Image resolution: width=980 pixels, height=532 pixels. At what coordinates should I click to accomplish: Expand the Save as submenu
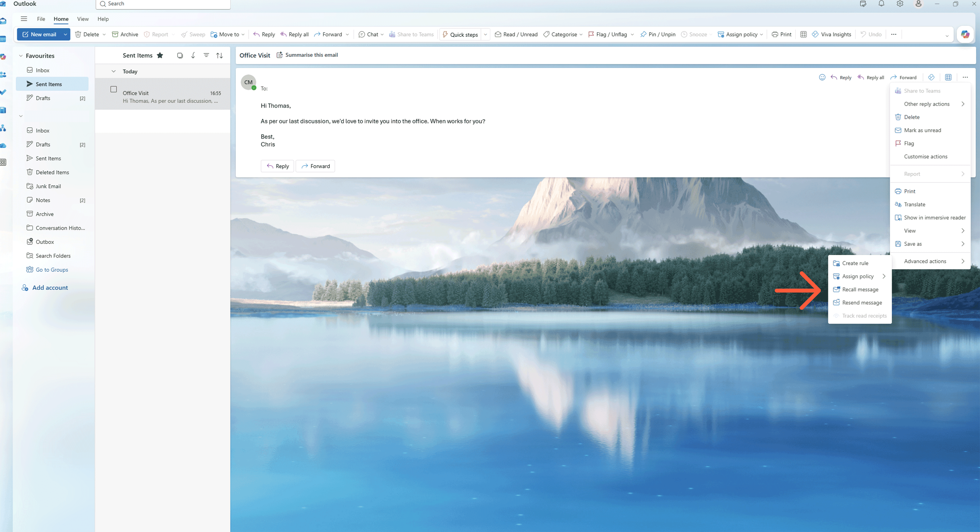click(x=930, y=244)
